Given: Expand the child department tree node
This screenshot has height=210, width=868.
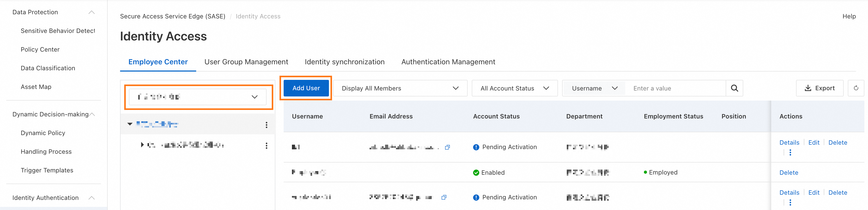Looking at the screenshot, I should pos(142,145).
